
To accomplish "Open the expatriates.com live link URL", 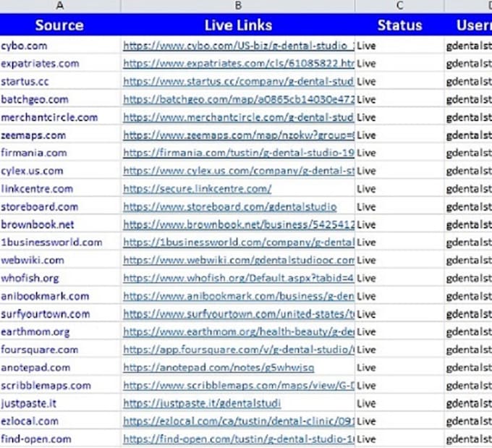I will pyautogui.click(x=239, y=64).
